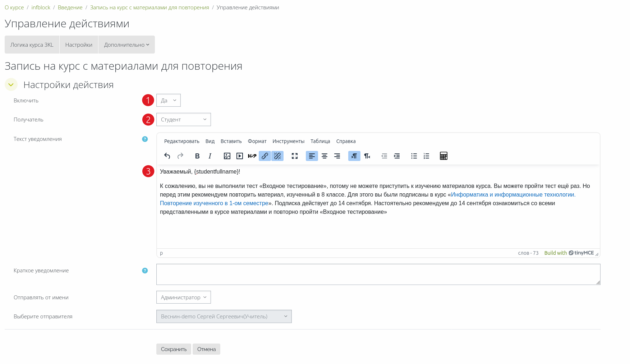The height and width of the screenshot is (364, 630).
Task: Open fullscreen mode in the editor
Action: [x=295, y=156]
